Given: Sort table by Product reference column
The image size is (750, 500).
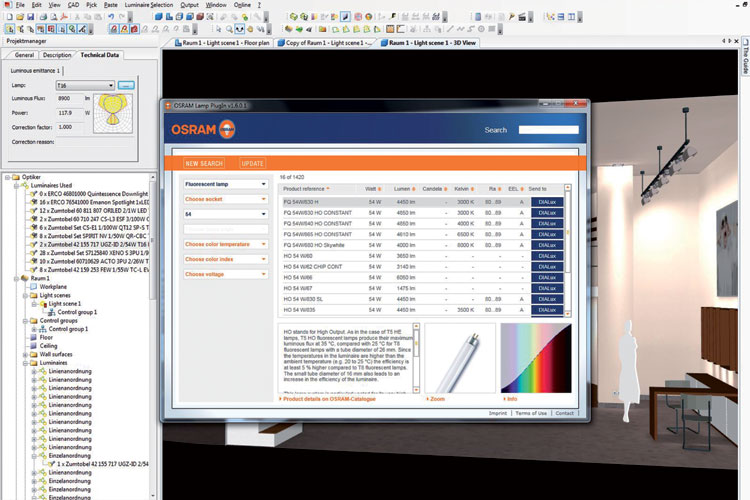Looking at the screenshot, I should (x=304, y=189).
